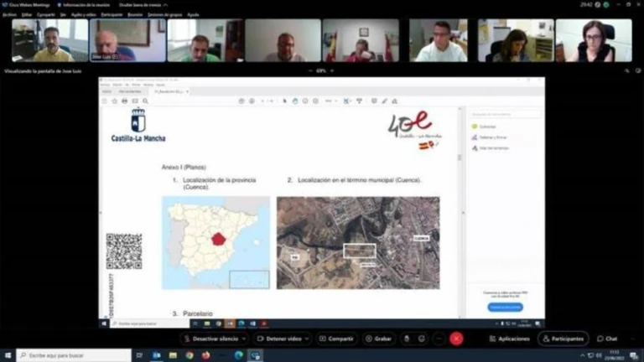Click the Compartir button
This screenshot has height=362, width=644.
pyautogui.click(x=335, y=339)
